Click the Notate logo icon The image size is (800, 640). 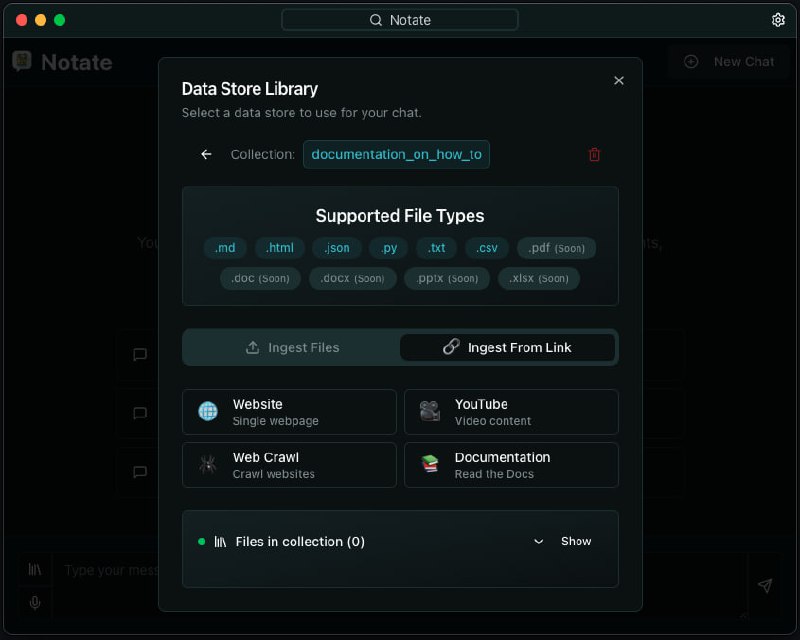(22, 62)
